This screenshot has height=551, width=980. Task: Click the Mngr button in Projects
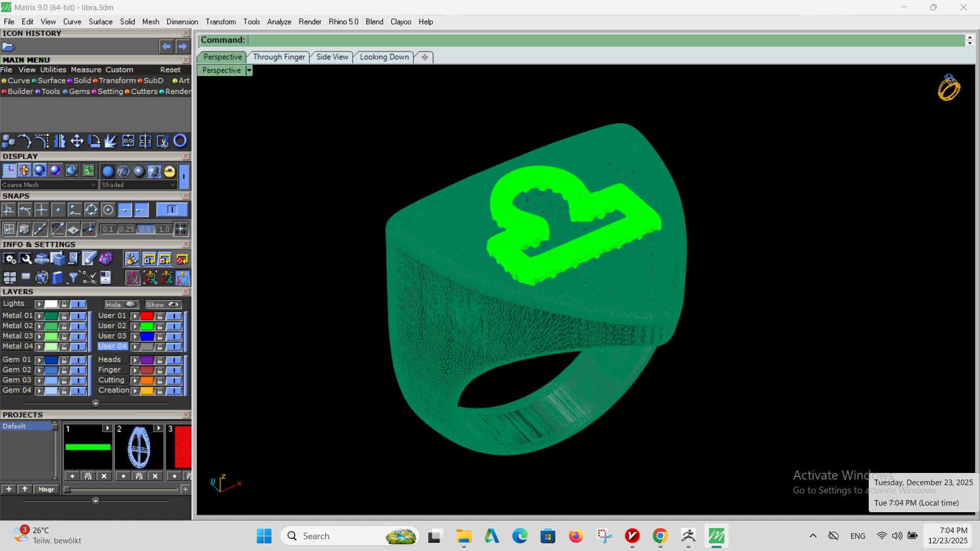click(x=46, y=489)
